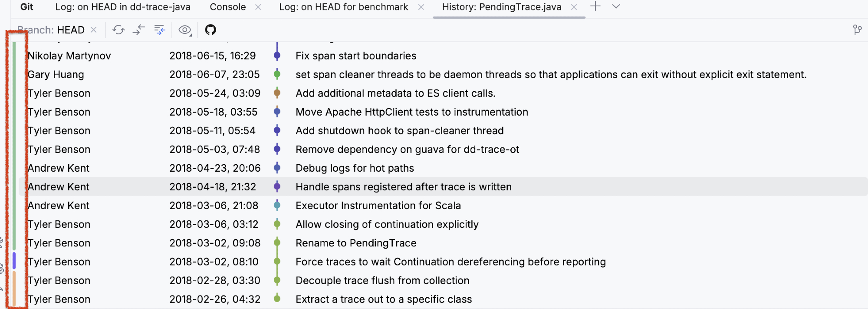Click the Go to Hash/Branch/Tag icon
This screenshot has width=868, height=309.
160,30
